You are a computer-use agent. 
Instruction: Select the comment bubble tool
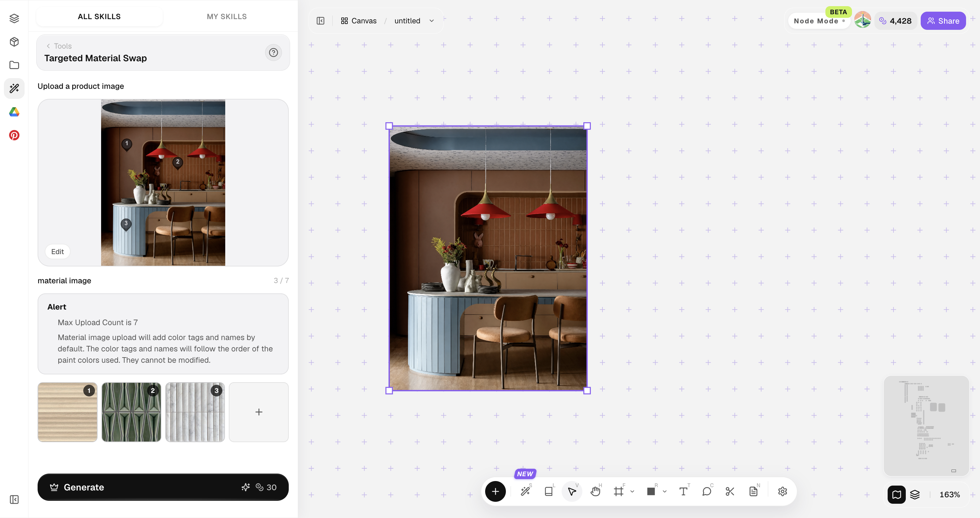pyautogui.click(x=706, y=491)
